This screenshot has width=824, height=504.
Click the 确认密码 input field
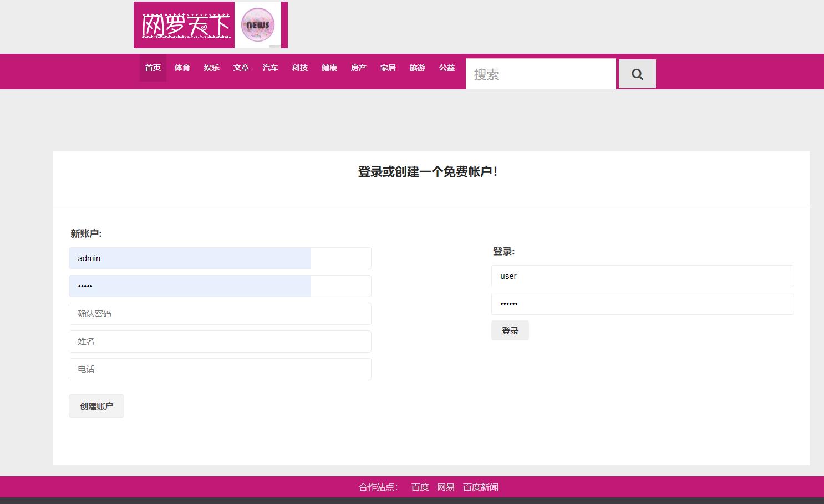(x=220, y=313)
